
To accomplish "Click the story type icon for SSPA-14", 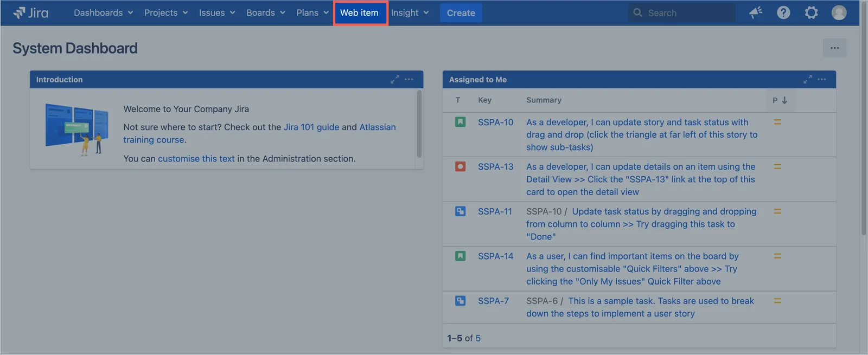I will (460, 256).
